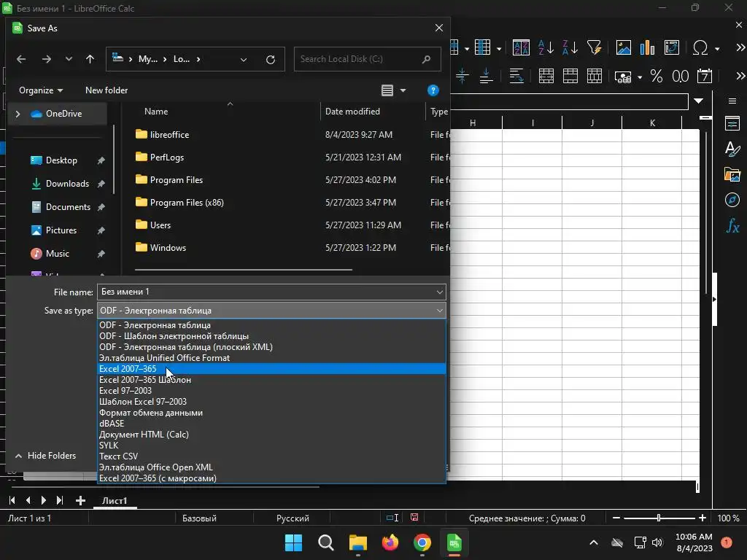Expand the formula bar with the arrow

[x=698, y=101]
